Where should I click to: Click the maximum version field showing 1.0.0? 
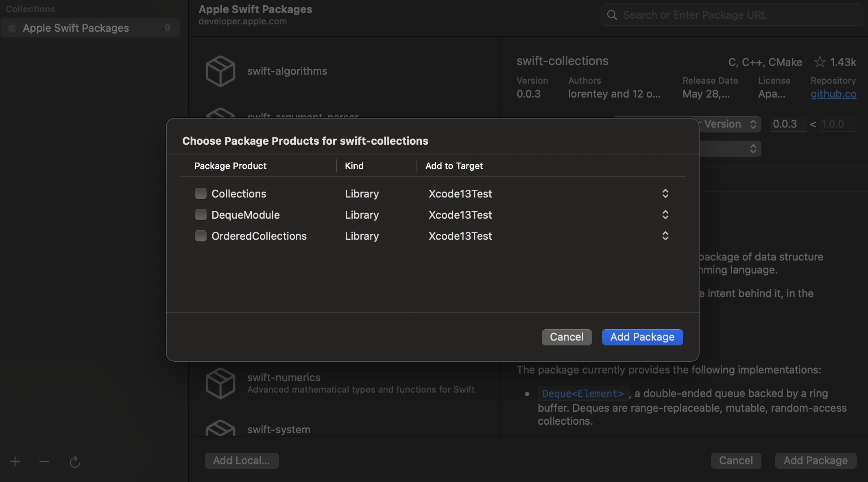tap(837, 124)
